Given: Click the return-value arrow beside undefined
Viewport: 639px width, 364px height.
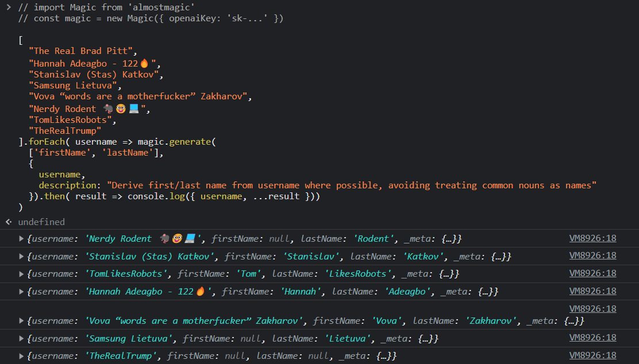Looking at the screenshot, I should (x=9, y=222).
